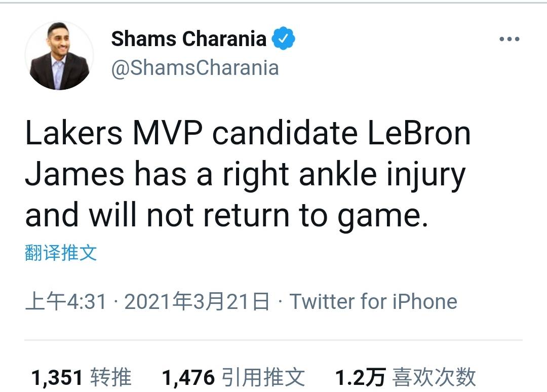Open the three-dot more options menu
Viewport: 547px width, 392px height.
pyautogui.click(x=510, y=38)
